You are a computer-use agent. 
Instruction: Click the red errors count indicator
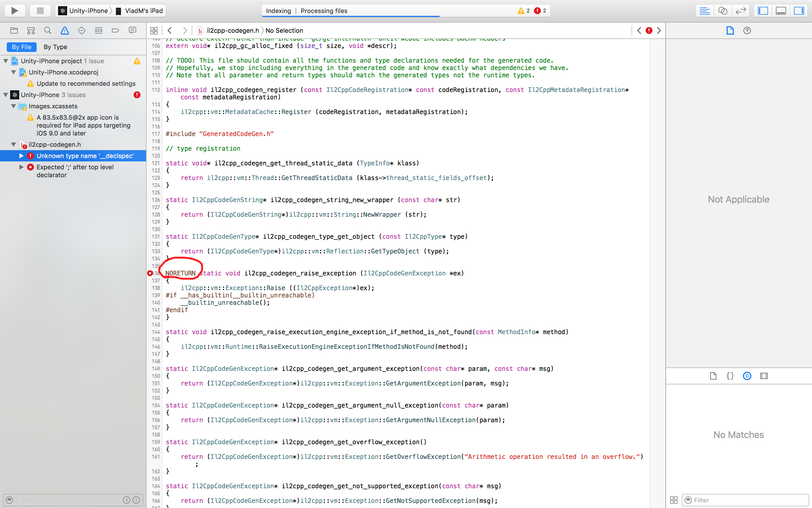coord(540,11)
